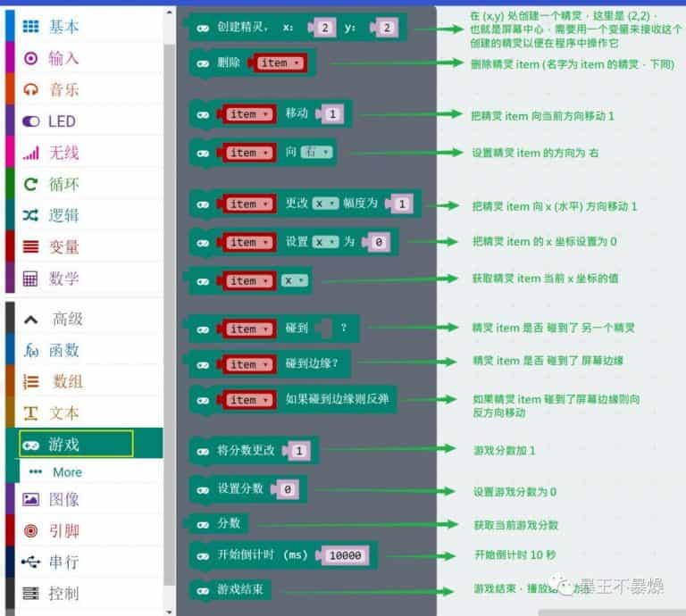686x616 pixels.
Task: Click the 串行 USB icon
Action: (x=31, y=562)
